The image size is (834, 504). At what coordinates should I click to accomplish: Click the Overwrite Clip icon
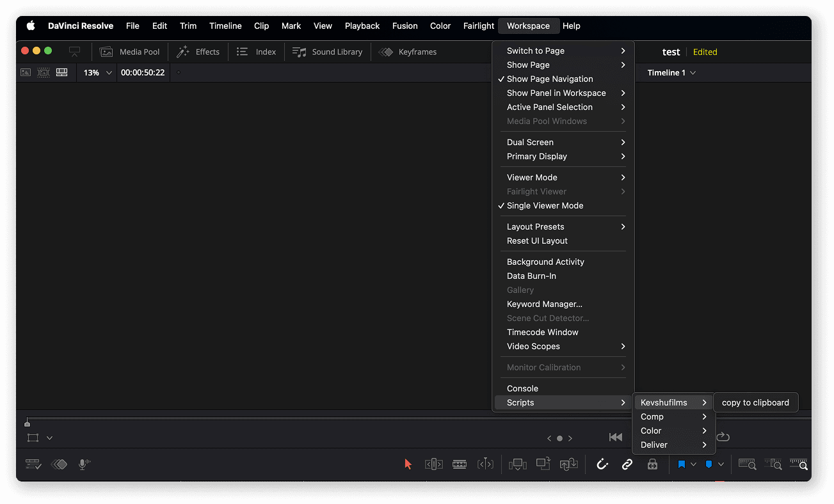click(543, 464)
